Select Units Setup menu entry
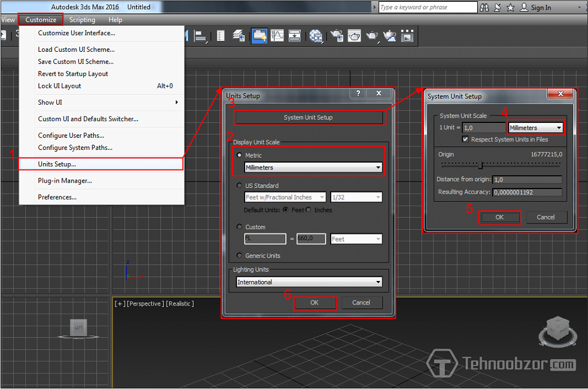Image resolution: width=588 pixels, height=389 pixels. 101,164
